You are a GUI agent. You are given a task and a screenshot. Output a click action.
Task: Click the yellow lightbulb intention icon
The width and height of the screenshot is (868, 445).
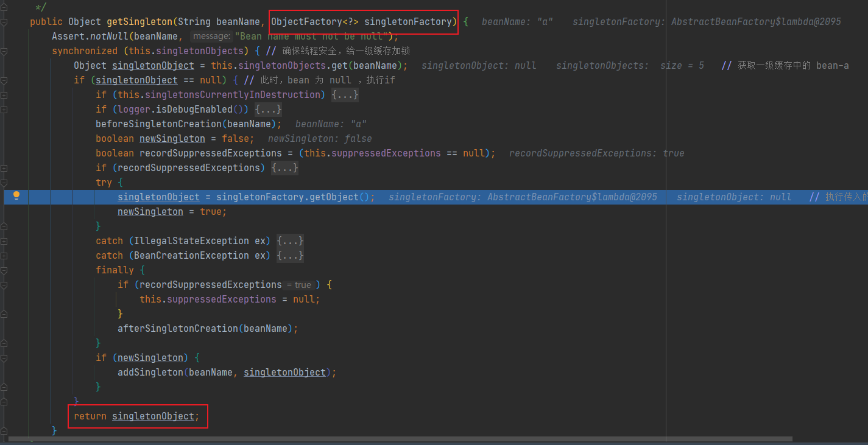(16, 195)
